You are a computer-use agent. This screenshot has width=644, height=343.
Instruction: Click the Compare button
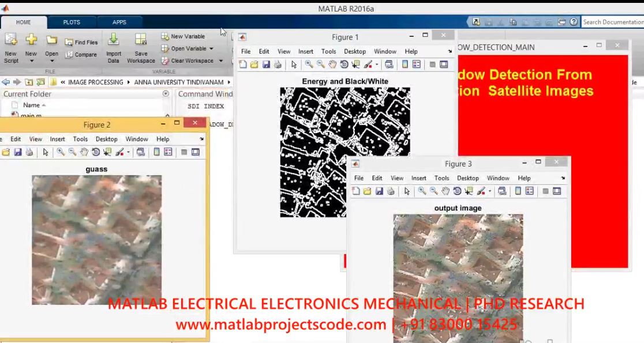[81, 55]
